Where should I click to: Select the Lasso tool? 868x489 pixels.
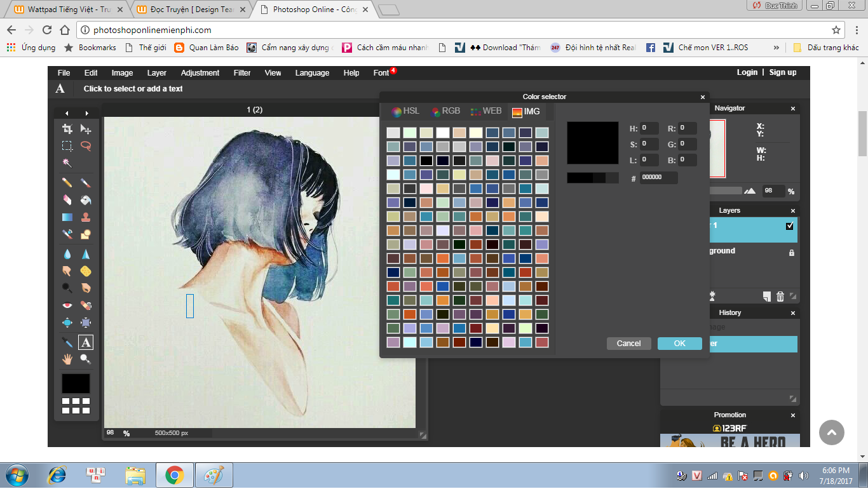point(86,145)
